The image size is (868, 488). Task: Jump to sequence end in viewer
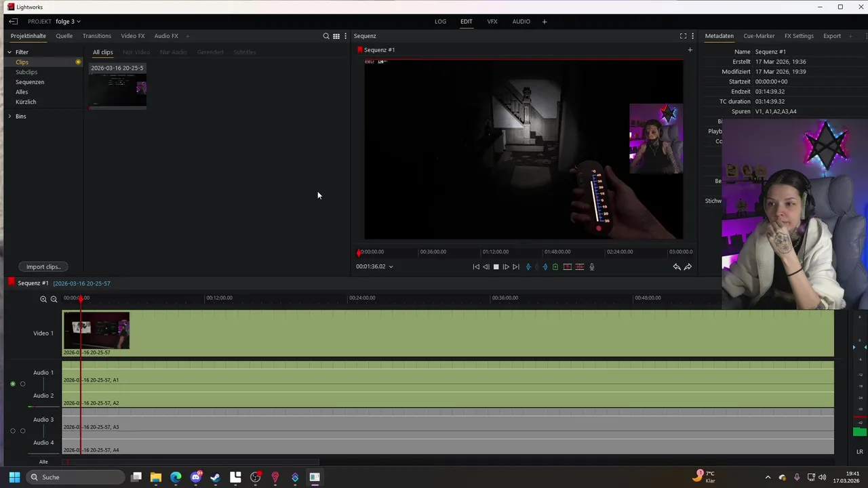click(x=516, y=267)
